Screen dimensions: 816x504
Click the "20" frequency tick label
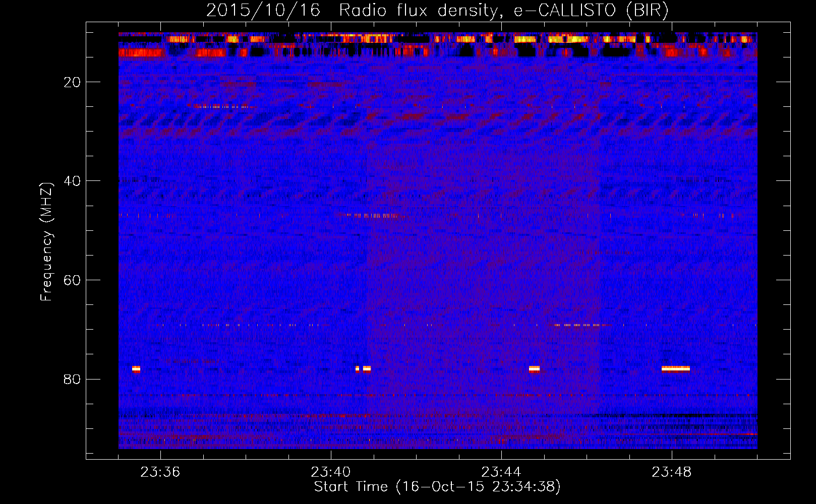tap(73, 82)
